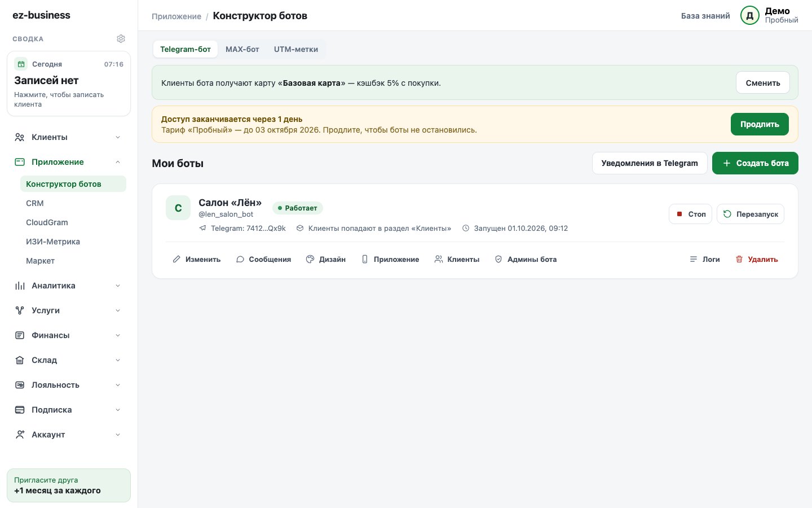Switch to the MAX-бот tab

(242, 49)
